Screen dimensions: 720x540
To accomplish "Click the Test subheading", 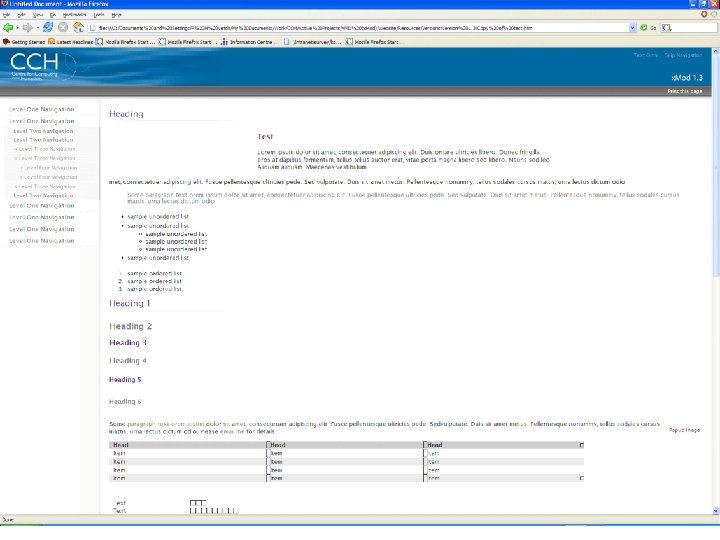I will click(x=265, y=136).
